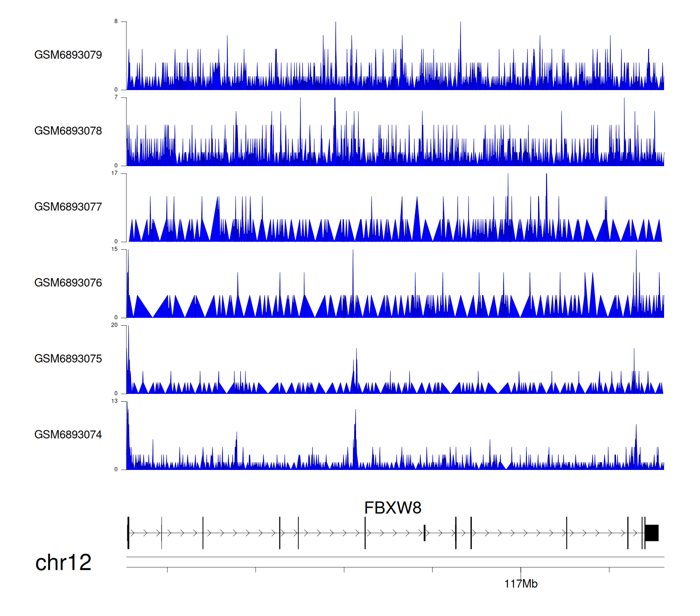
Task: Select the GSM6893076 track label
Action: tap(68, 283)
